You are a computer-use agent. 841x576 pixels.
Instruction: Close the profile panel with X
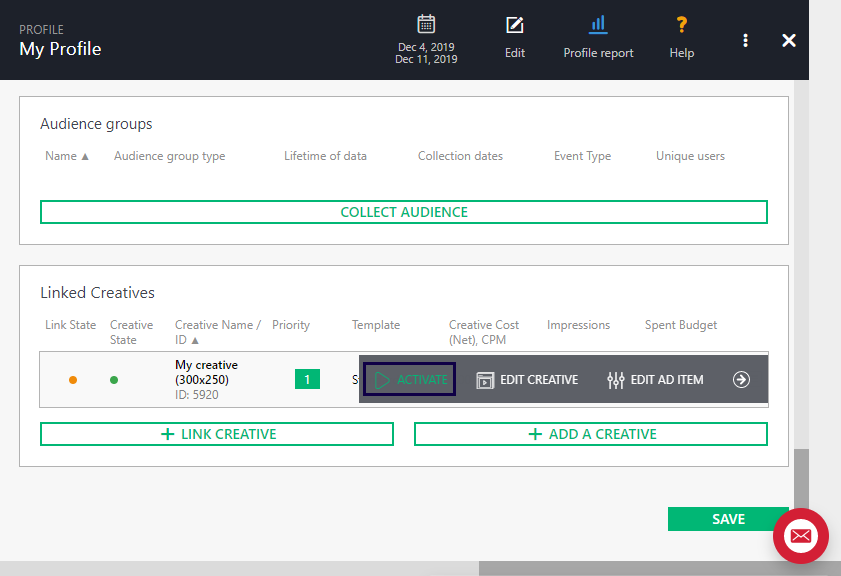point(788,40)
